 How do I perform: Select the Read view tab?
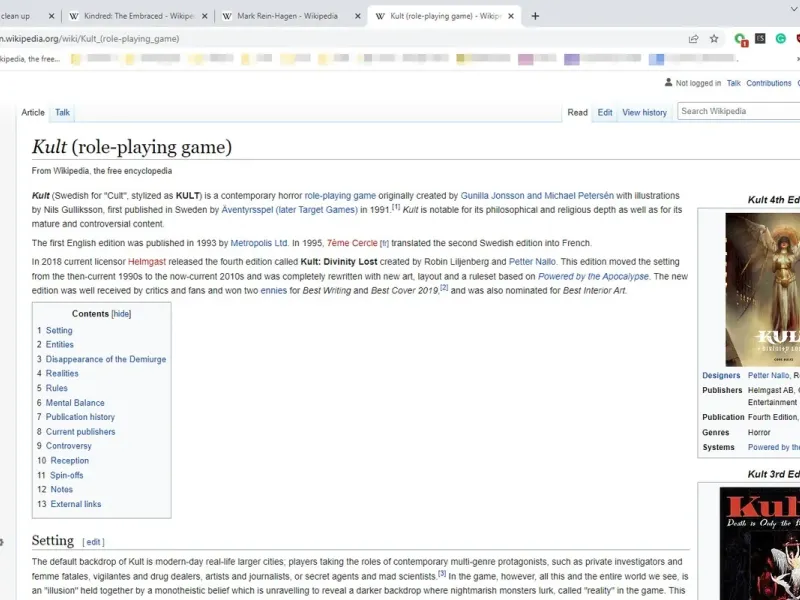point(578,112)
